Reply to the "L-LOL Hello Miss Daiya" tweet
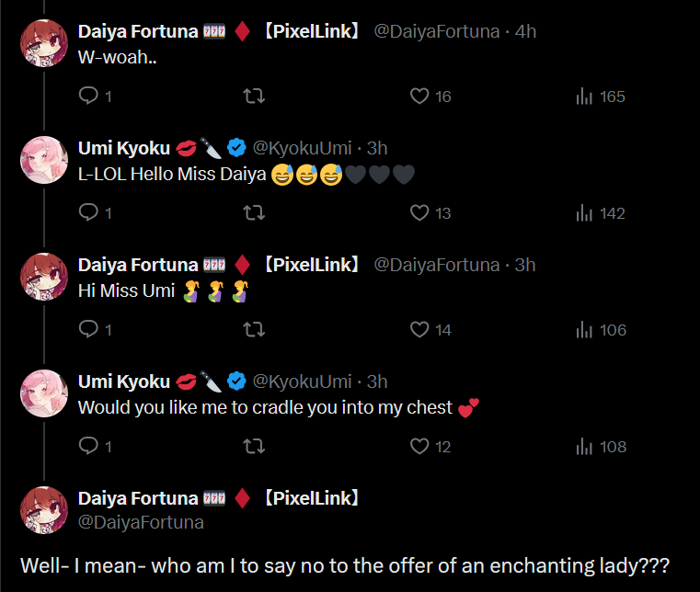The width and height of the screenshot is (700, 592). pos(89,213)
